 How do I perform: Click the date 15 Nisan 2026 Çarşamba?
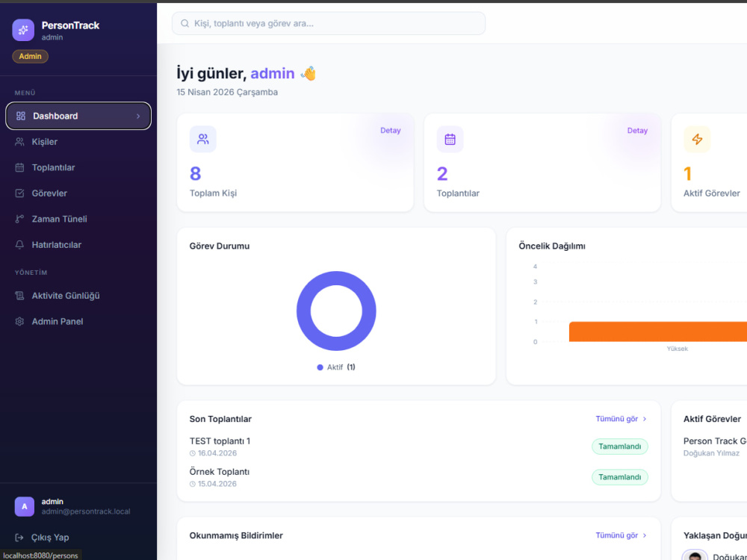pyautogui.click(x=227, y=92)
